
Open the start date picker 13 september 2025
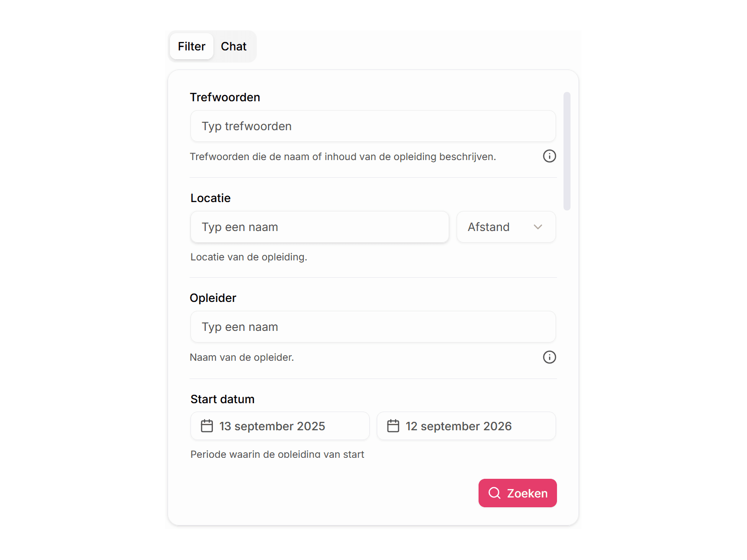280,426
